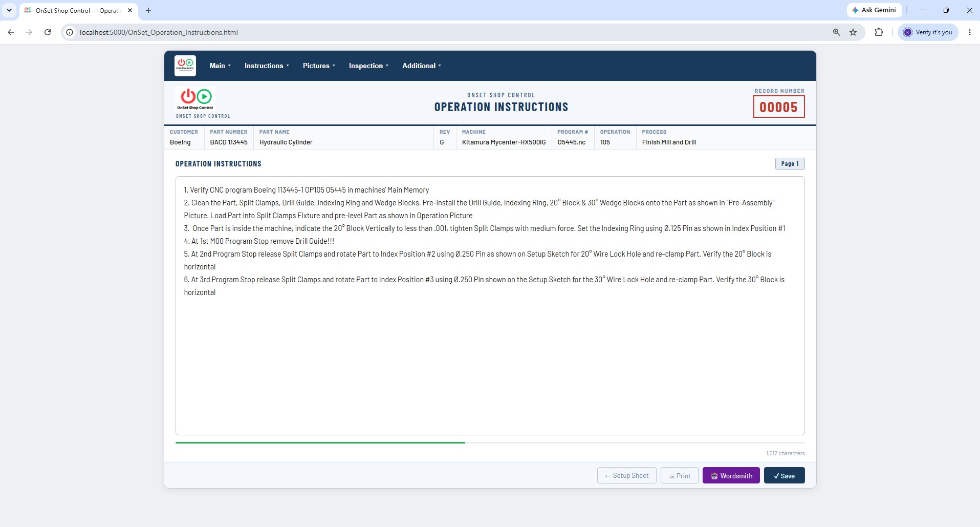This screenshot has height=527, width=980.
Task: Click the process Finish Mill and Drill
Action: click(x=669, y=142)
